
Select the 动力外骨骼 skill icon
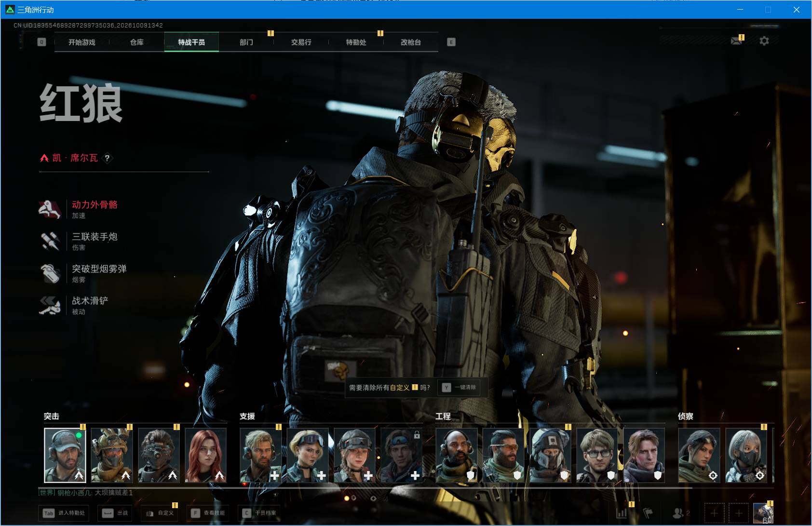pyautogui.click(x=50, y=209)
